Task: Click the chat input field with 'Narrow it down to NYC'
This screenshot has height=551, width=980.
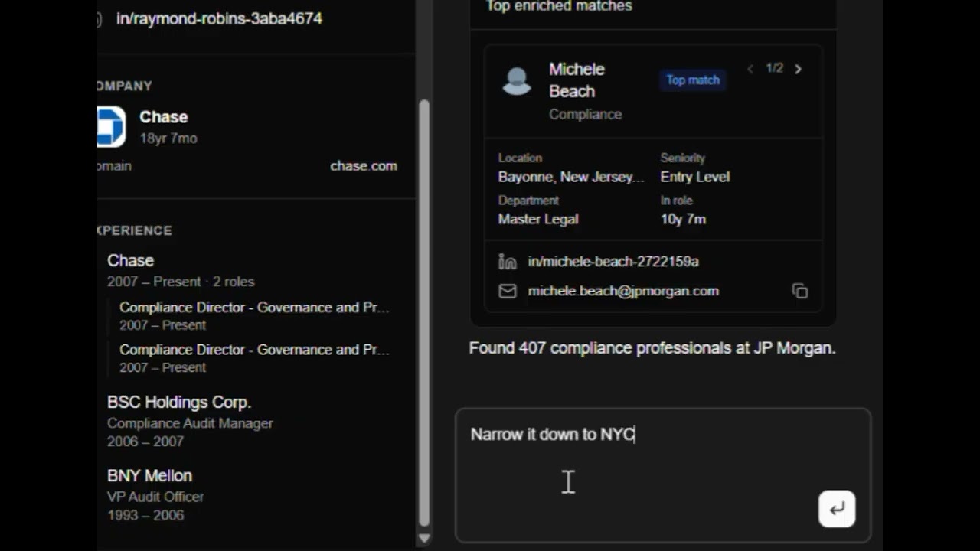Action: [663, 475]
